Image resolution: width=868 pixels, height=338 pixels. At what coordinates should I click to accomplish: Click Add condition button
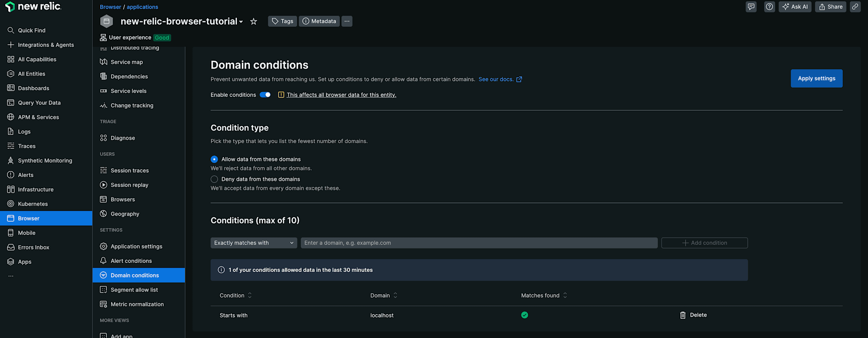click(704, 243)
